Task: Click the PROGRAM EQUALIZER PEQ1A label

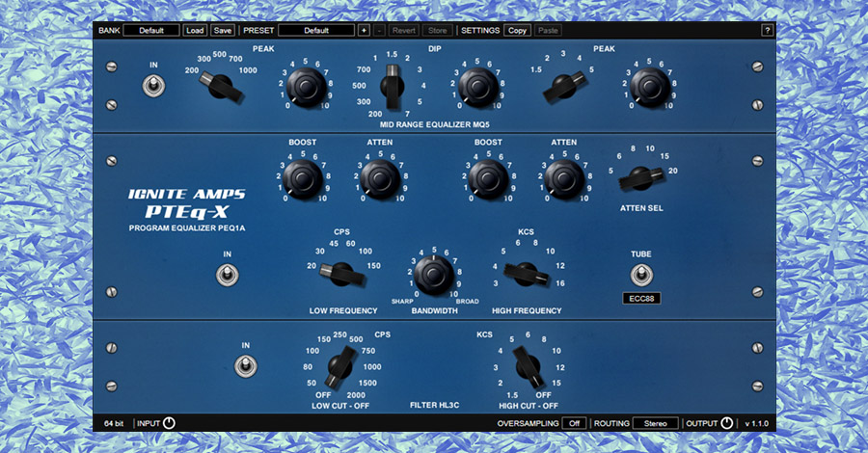Action: 187,227
